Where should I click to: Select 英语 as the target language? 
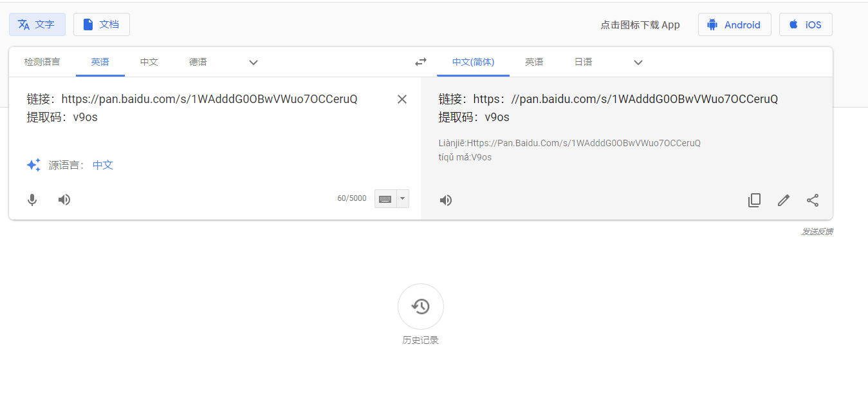click(x=534, y=62)
